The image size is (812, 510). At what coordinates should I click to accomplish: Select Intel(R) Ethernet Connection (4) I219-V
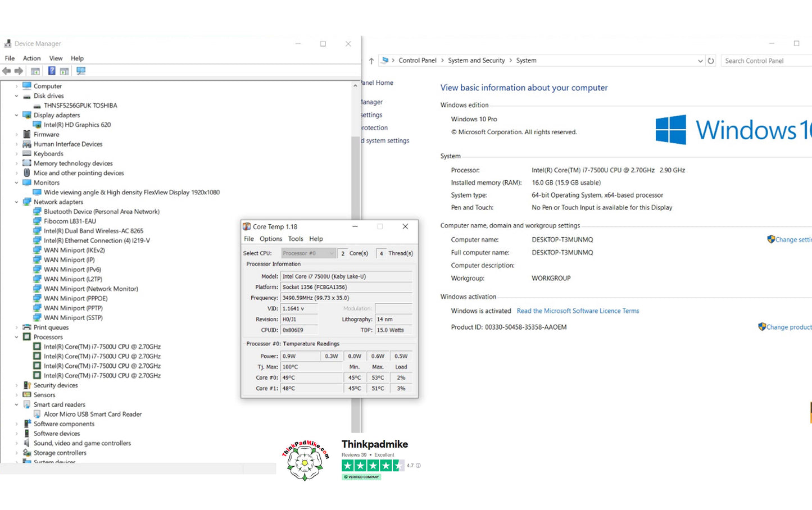97,240
